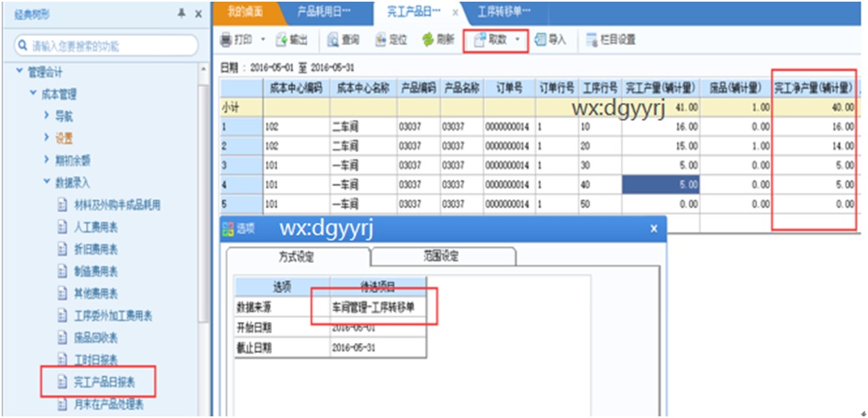Click 二车间 cell in row 2
This screenshot has height=418, width=868.
pyautogui.click(x=363, y=146)
